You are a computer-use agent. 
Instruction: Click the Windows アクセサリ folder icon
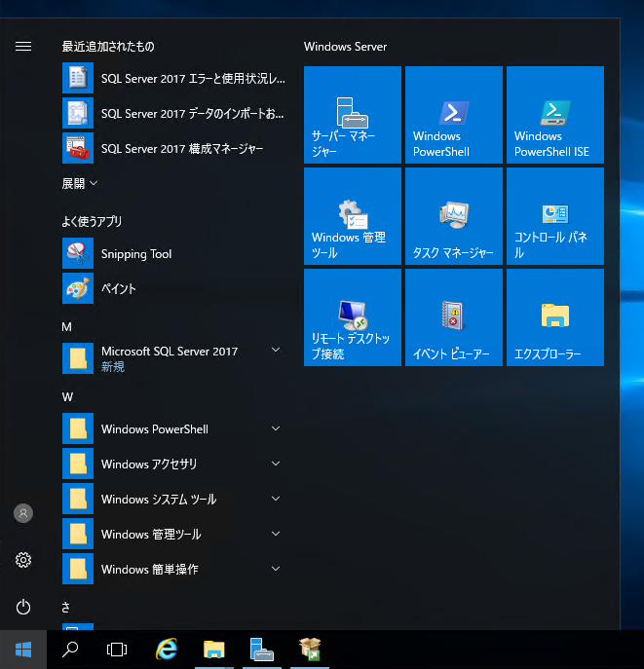click(78, 464)
